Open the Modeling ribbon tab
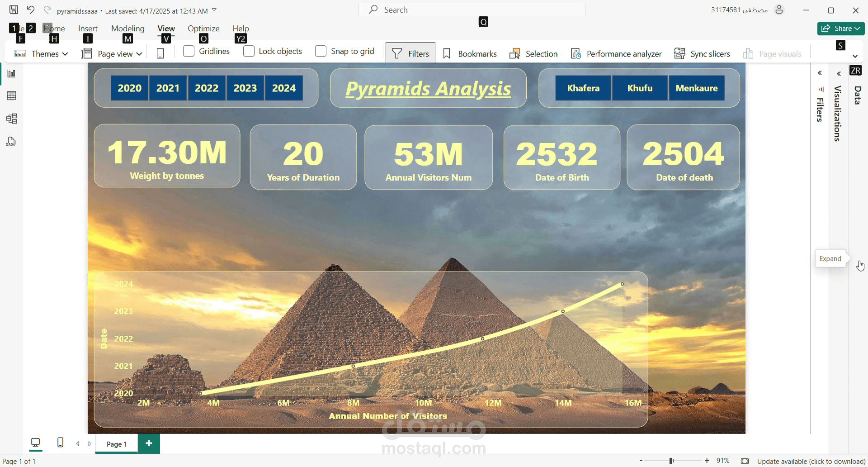The image size is (868, 467). [128, 29]
